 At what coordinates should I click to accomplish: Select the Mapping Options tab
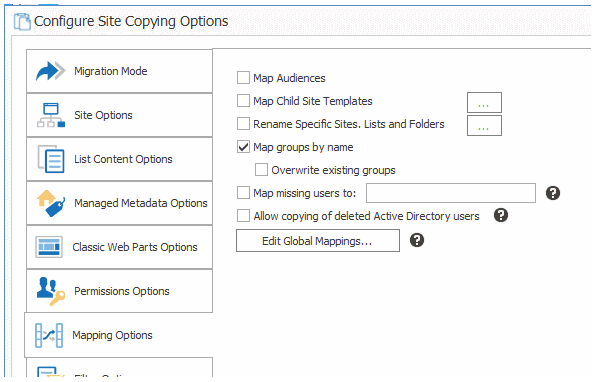point(119,335)
